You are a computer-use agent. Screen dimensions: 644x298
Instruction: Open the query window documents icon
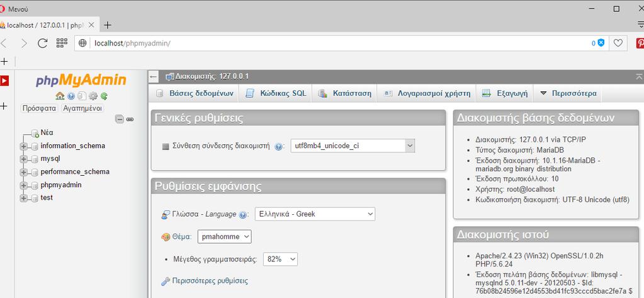pos(82,96)
